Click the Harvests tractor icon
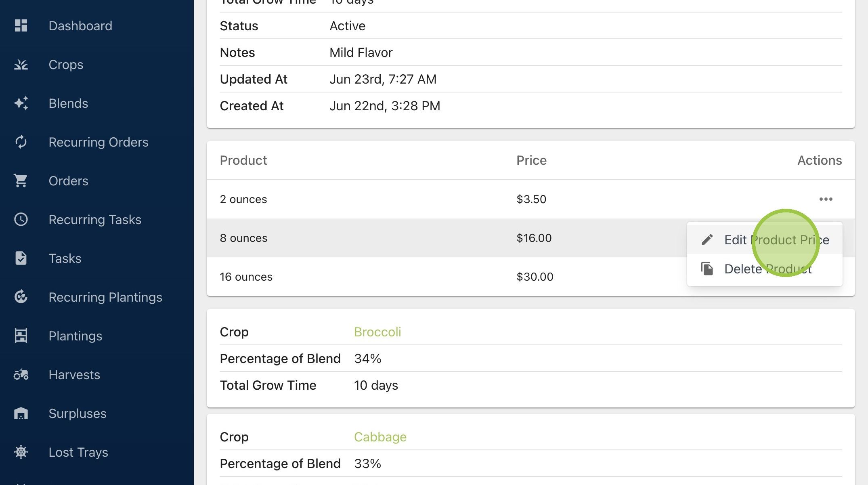The image size is (868, 485). tap(21, 375)
